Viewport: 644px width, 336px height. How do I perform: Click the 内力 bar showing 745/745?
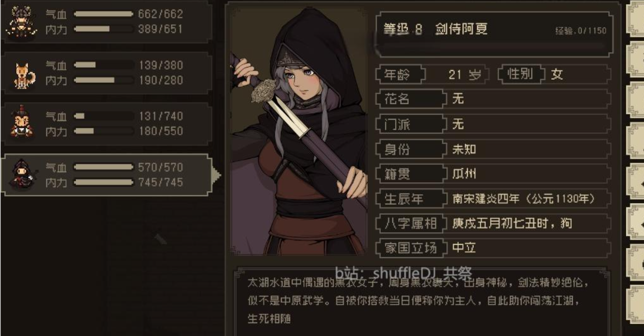click(103, 182)
